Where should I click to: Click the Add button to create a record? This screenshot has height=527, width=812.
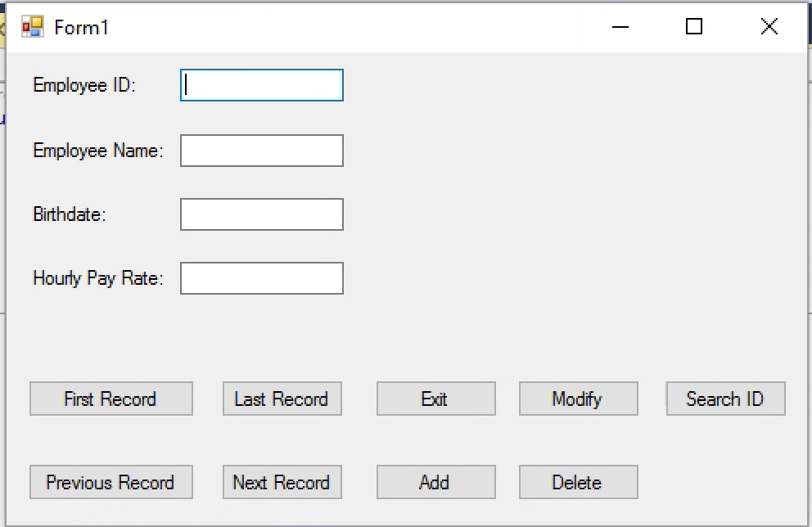[435, 482]
